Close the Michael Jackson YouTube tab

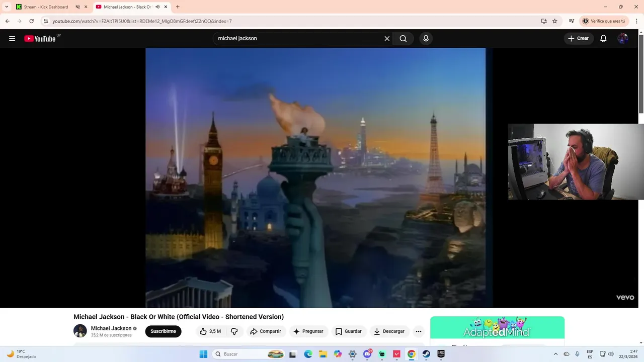coord(166,7)
